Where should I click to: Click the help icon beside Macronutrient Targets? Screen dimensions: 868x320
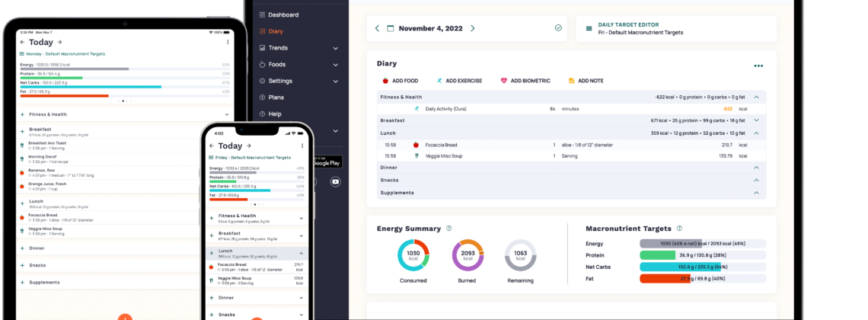point(679,228)
